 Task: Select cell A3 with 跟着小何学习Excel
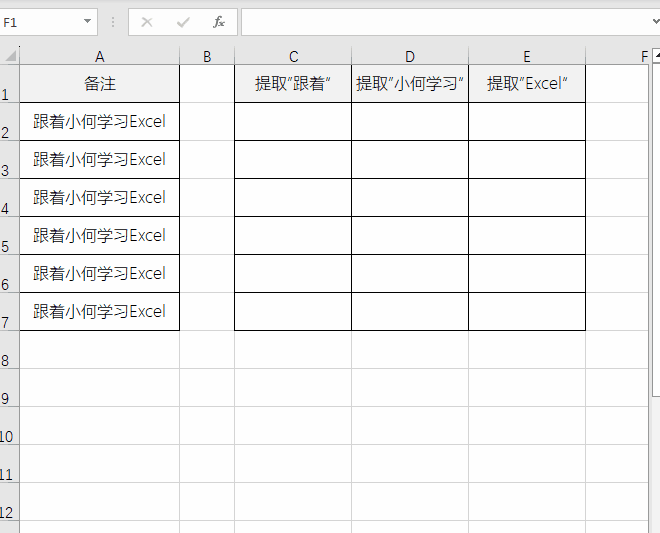coord(100,160)
